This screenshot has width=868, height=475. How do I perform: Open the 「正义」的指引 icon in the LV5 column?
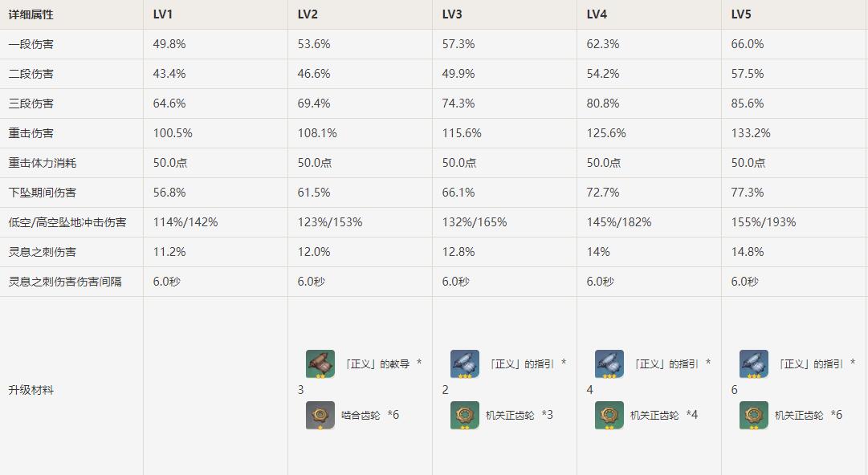tap(753, 363)
